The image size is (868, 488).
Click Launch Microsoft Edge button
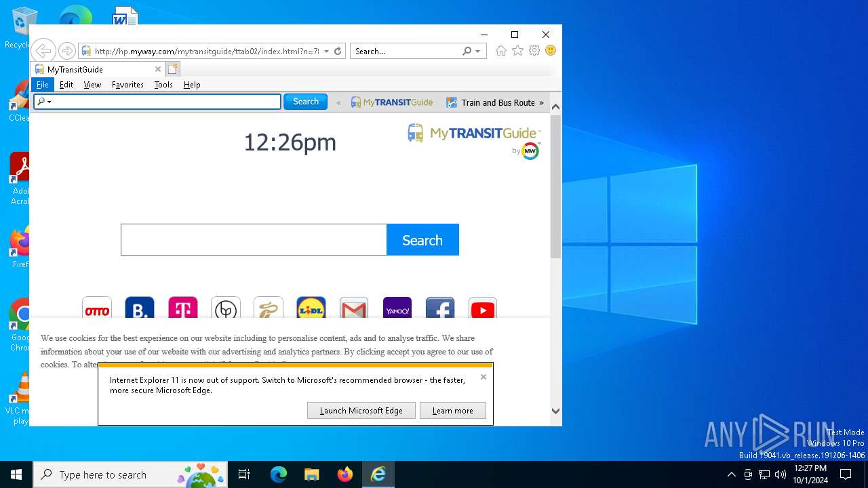pos(361,411)
